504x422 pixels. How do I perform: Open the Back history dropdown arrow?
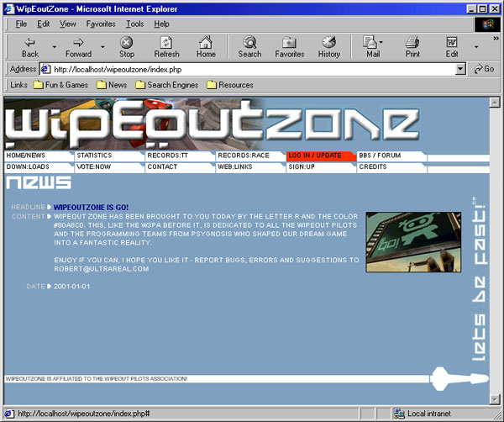point(55,47)
